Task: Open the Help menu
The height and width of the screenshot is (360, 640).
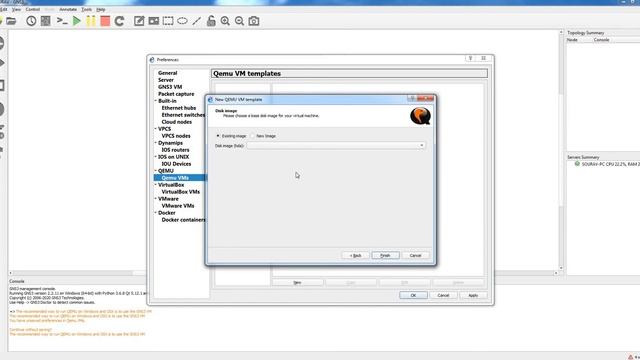Action: coord(101,9)
